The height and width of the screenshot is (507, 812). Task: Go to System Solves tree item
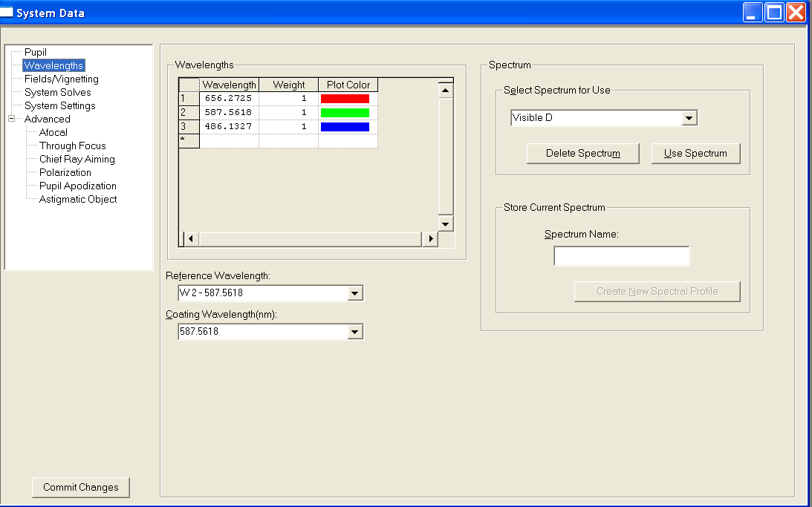[x=57, y=93]
